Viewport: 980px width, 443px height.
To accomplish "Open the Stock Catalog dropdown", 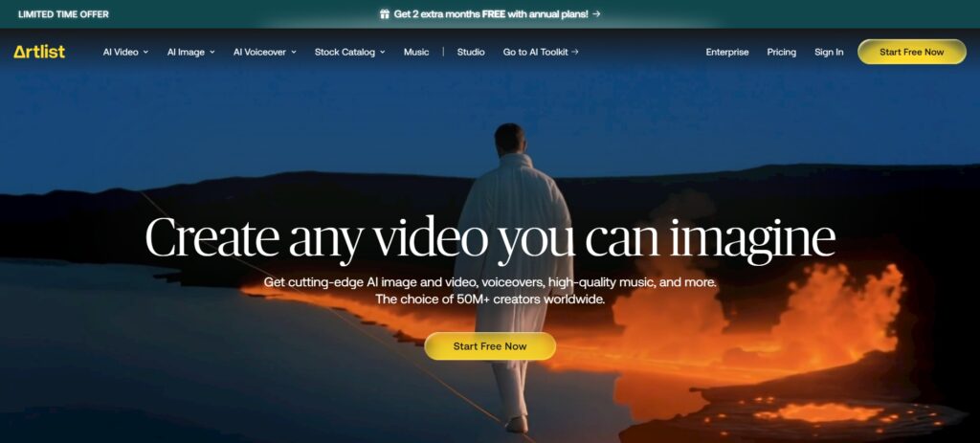I will (x=349, y=52).
